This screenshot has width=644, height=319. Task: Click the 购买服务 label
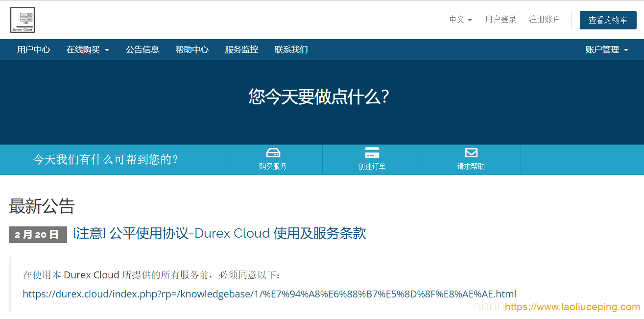point(273,166)
